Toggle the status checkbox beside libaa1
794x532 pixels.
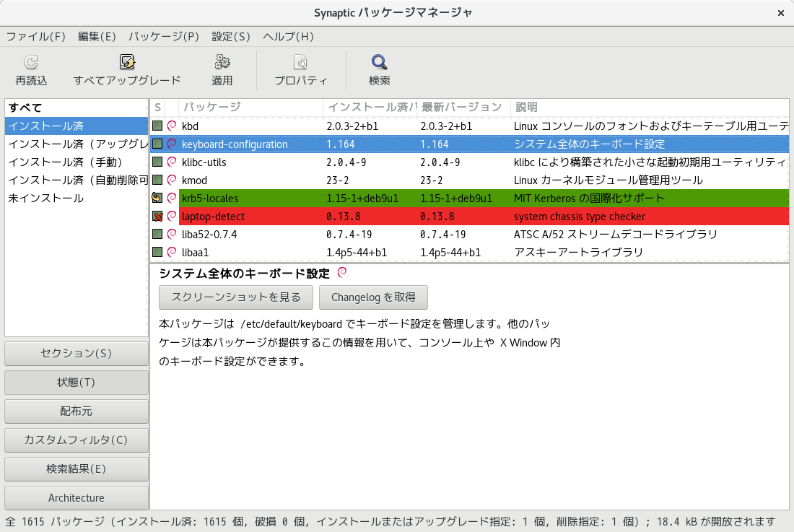pos(159,252)
